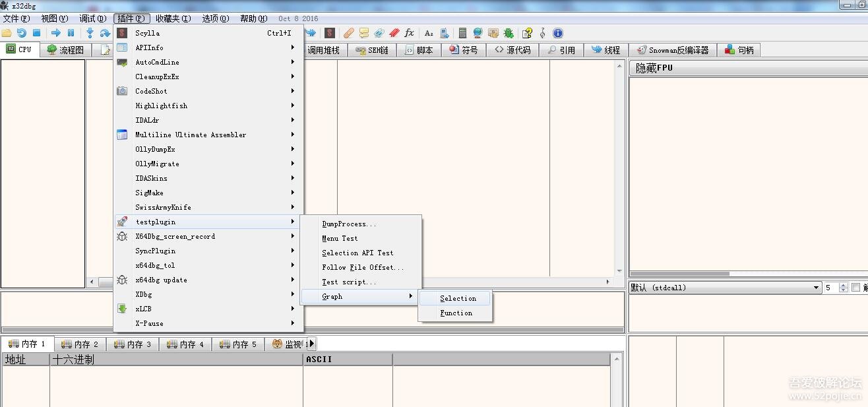The height and width of the screenshot is (407, 868).
Task: Open the AutoCmdLine plugin submenu
Action: click(208, 62)
